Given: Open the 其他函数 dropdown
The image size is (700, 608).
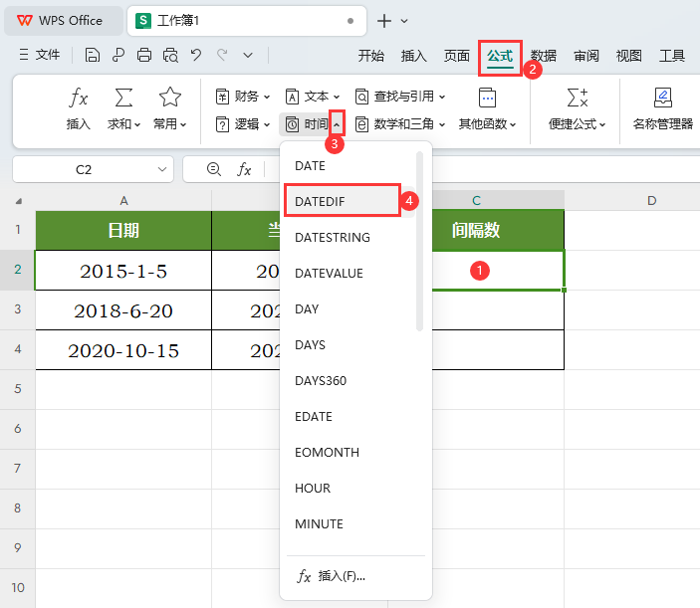Looking at the screenshot, I should coord(488,109).
